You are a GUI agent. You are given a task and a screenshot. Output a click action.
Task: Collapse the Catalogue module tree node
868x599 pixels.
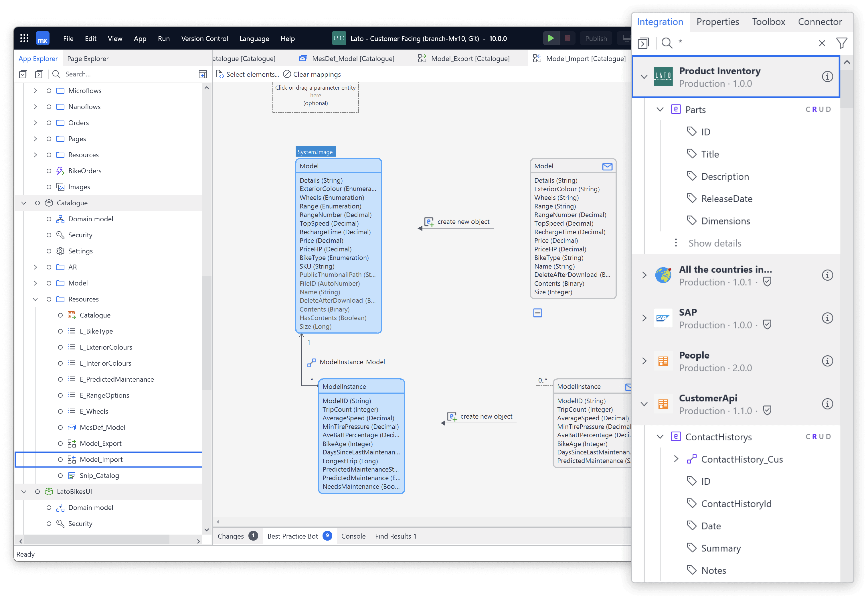click(x=24, y=203)
